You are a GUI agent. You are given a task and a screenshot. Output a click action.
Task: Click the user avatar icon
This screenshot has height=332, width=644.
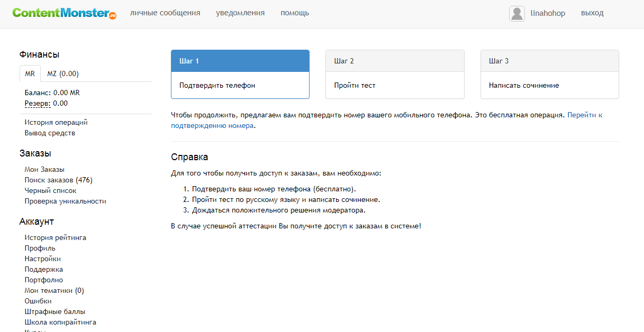click(x=516, y=13)
